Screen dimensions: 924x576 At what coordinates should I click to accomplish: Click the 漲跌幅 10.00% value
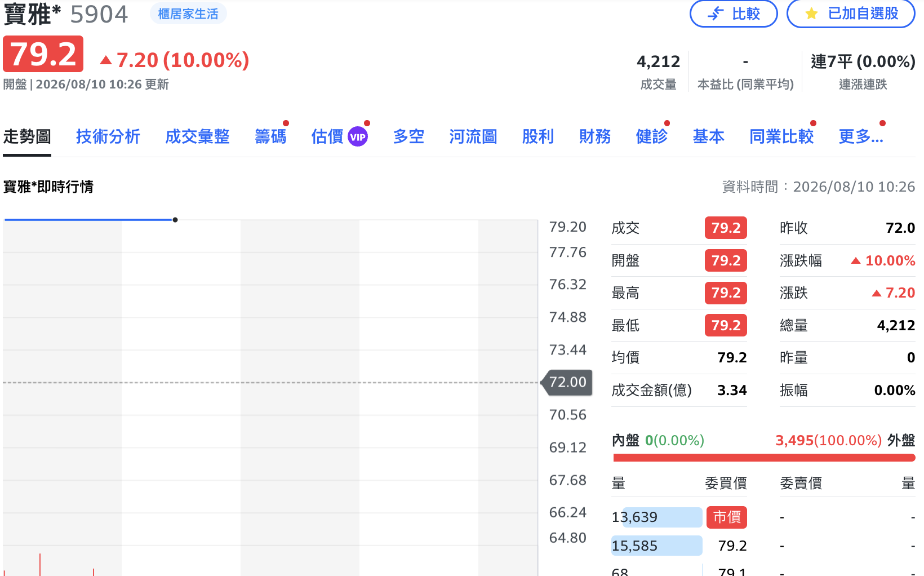coord(883,260)
